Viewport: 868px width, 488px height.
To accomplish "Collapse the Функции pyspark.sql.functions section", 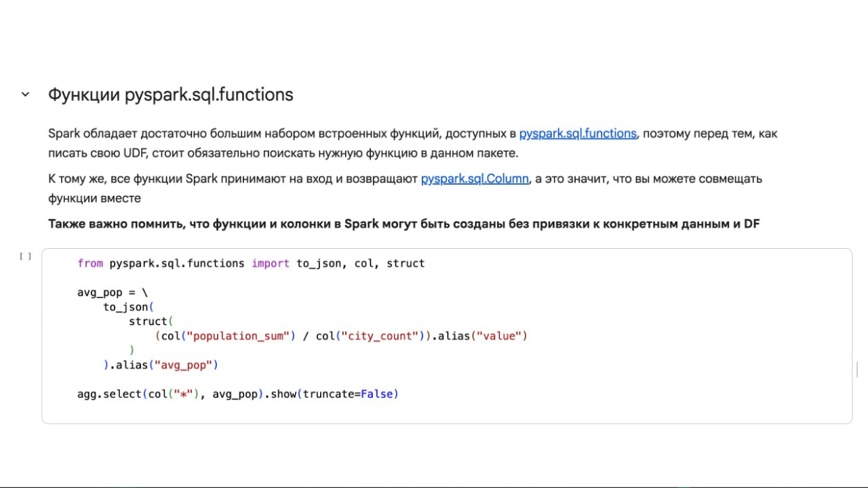I will click(25, 95).
